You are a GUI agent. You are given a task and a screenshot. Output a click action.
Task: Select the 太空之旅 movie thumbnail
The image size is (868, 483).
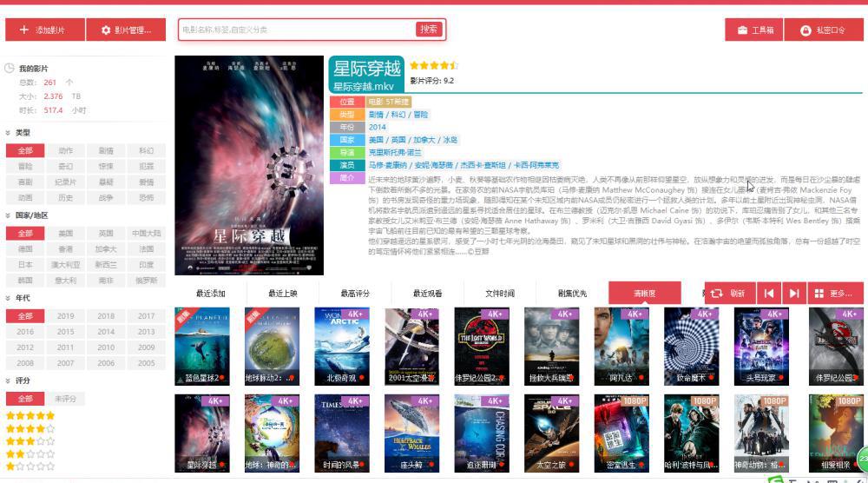[551, 433]
